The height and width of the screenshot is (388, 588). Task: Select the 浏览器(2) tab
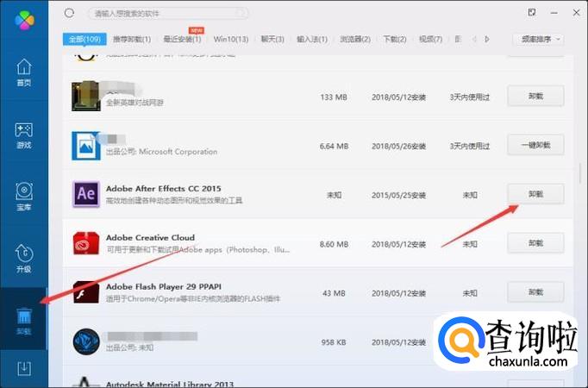click(x=355, y=39)
